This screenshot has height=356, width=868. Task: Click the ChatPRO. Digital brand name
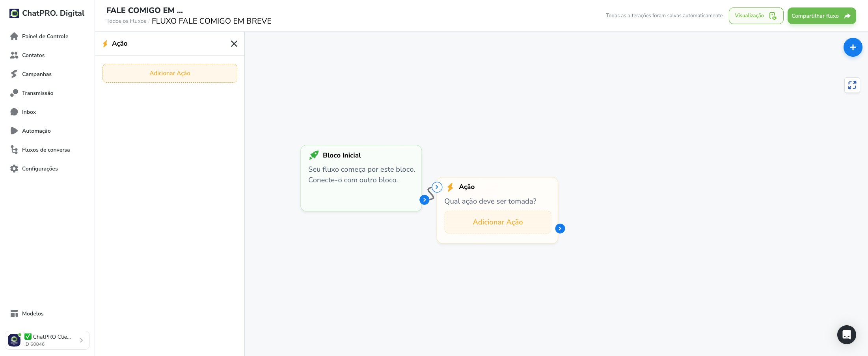click(53, 13)
